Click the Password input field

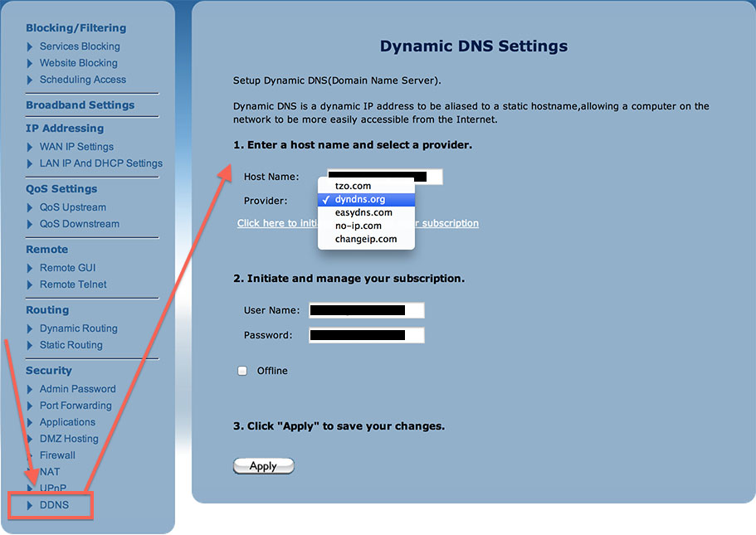click(x=367, y=335)
